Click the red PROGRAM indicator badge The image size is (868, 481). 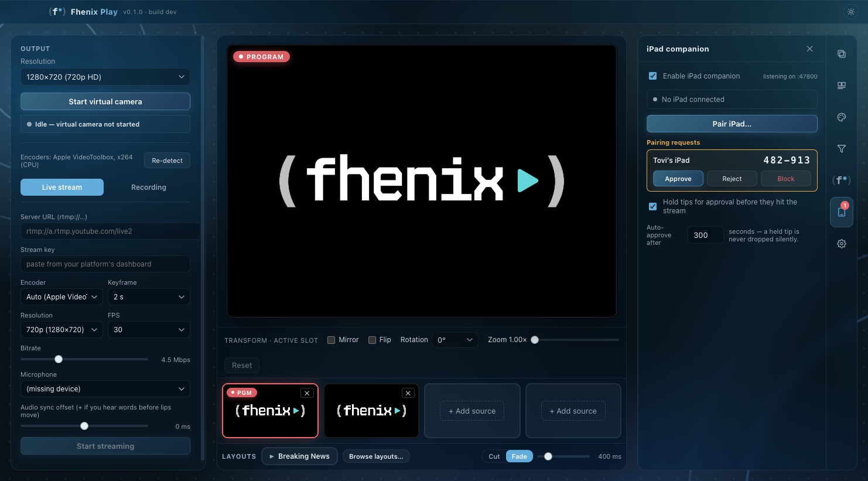[261, 57]
